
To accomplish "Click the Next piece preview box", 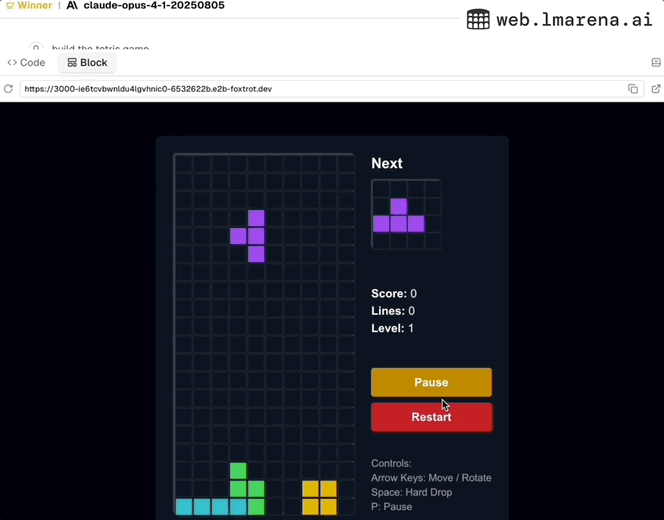I will coord(406,215).
